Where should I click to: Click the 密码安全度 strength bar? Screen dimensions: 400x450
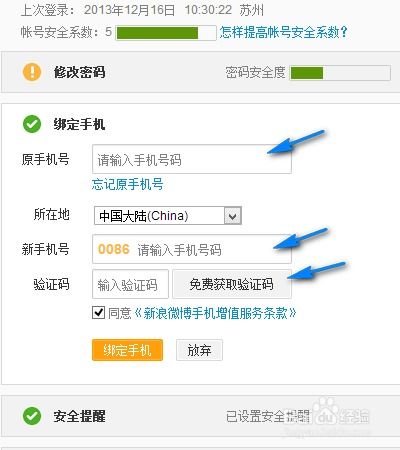(340, 73)
